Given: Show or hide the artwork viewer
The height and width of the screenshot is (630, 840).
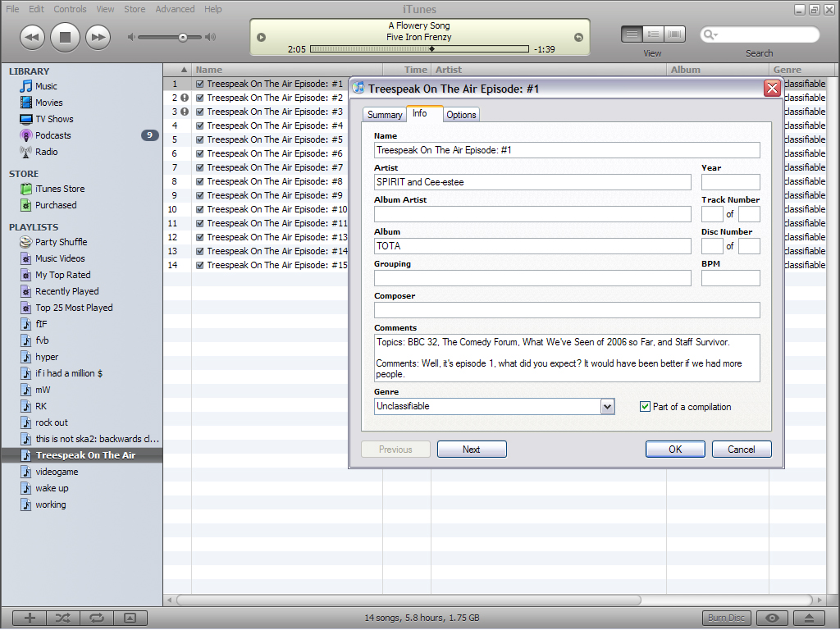Looking at the screenshot, I should (x=130, y=619).
